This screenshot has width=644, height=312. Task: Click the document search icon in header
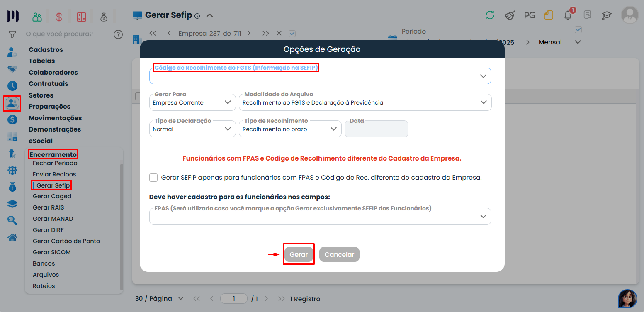coord(588,15)
